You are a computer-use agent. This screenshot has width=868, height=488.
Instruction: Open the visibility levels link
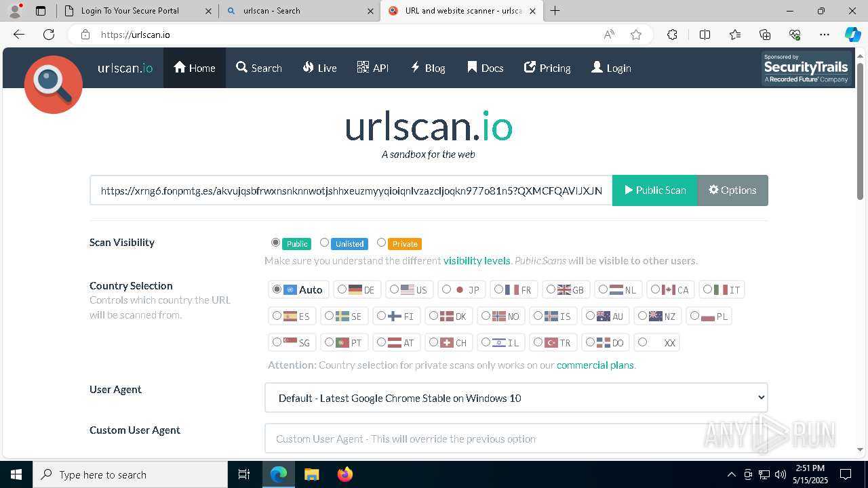477,261
